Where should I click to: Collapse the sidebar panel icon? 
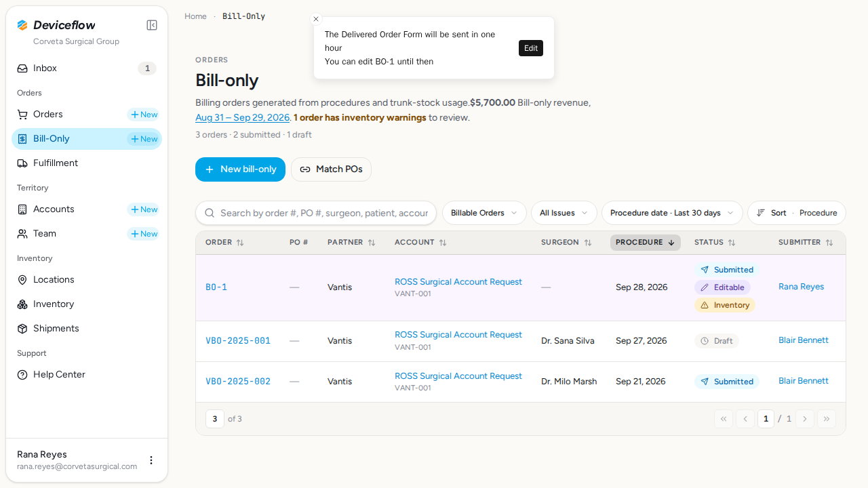tap(152, 25)
